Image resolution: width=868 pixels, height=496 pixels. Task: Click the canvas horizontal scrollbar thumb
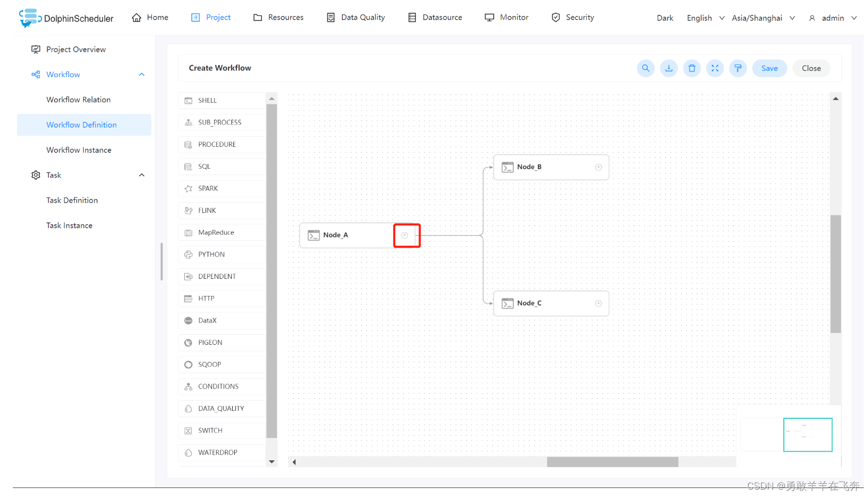tap(612, 462)
